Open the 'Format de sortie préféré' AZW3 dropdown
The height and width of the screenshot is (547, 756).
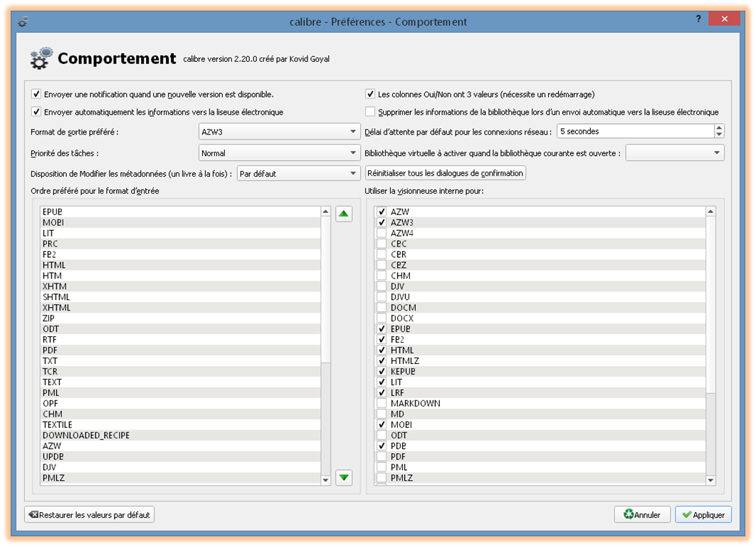point(279,132)
